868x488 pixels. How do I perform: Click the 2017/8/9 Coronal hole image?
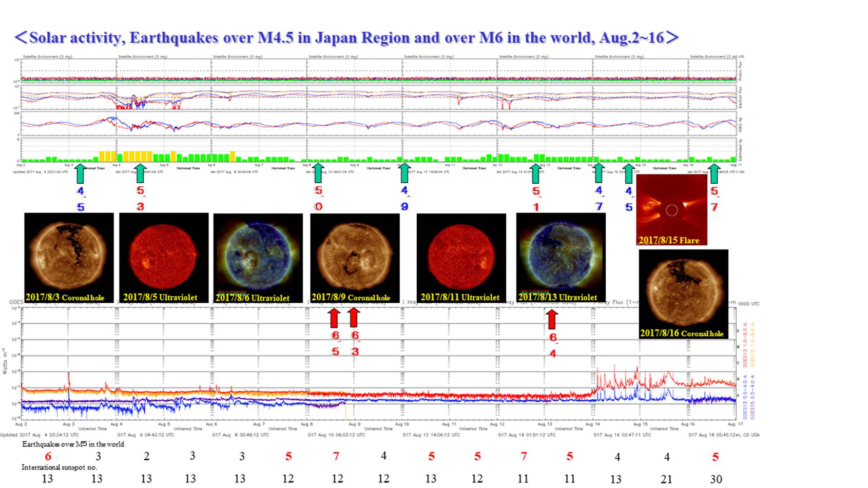(x=355, y=258)
